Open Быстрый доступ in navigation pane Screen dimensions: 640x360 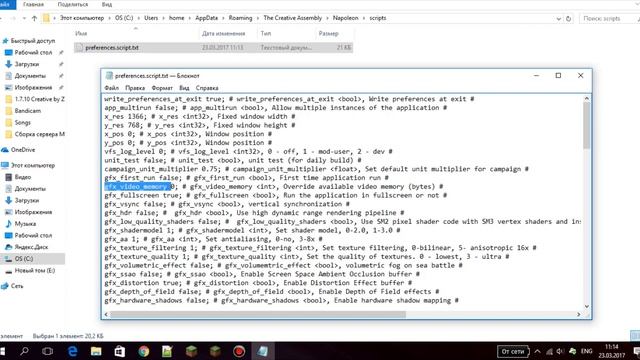tap(33, 41)
